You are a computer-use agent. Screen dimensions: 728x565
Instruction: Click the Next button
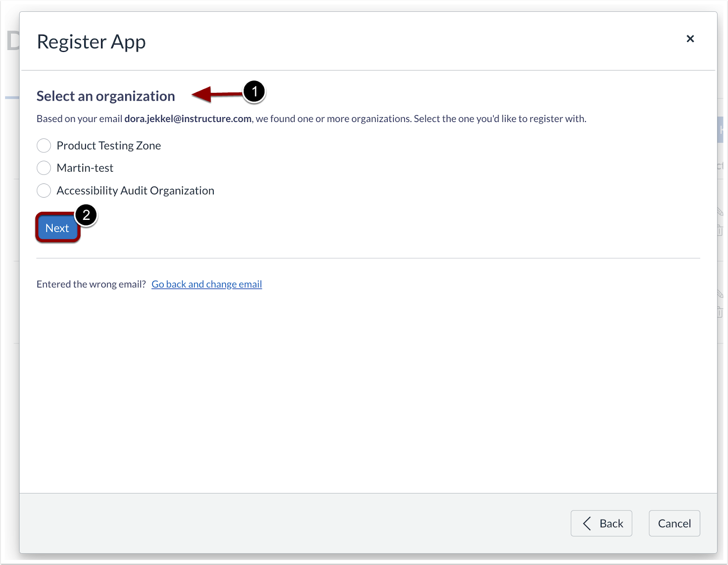click(x=57, y=228)
